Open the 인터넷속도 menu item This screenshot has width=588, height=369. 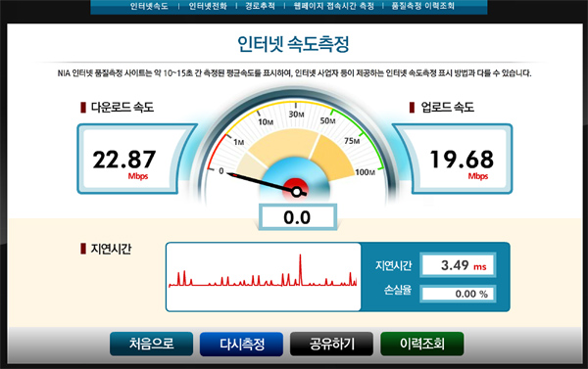pyautogui.click(x=149, y=6)
